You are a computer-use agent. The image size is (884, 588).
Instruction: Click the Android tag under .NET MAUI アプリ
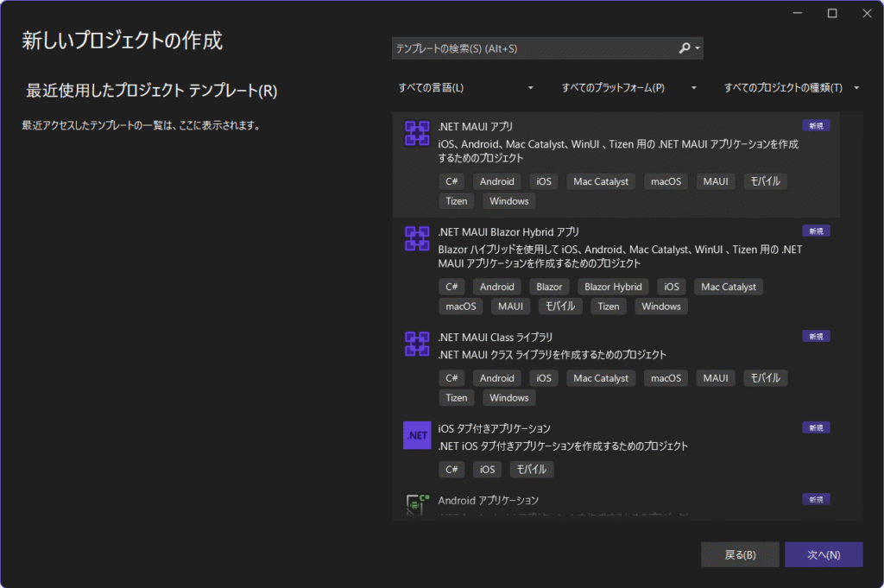click(496, 181)
